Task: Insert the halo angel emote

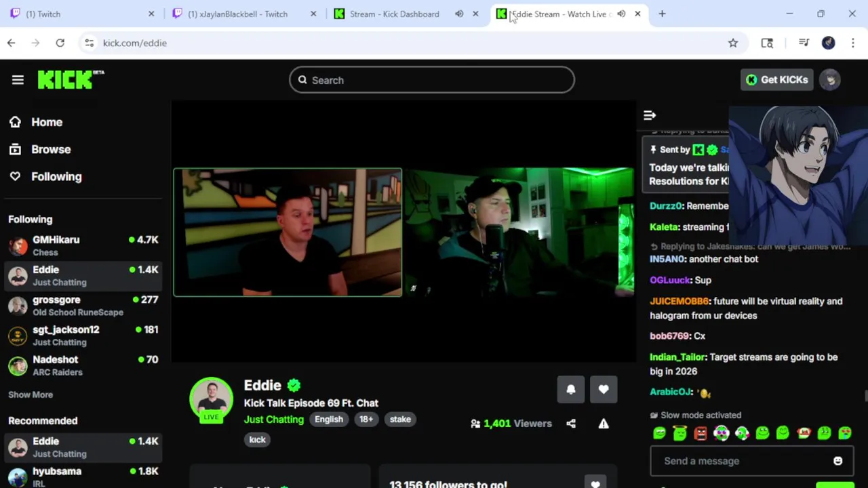Action: point(680,432)
